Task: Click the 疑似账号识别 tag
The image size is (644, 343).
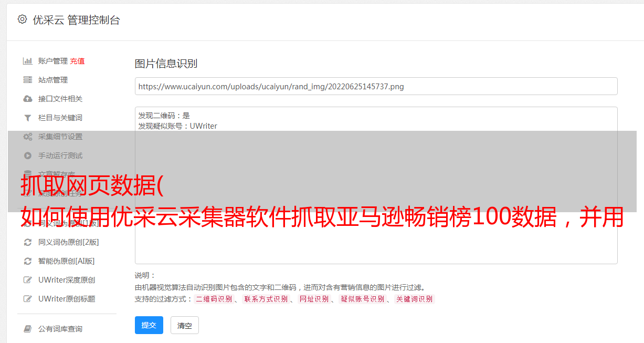Action: tap(362, 299)
